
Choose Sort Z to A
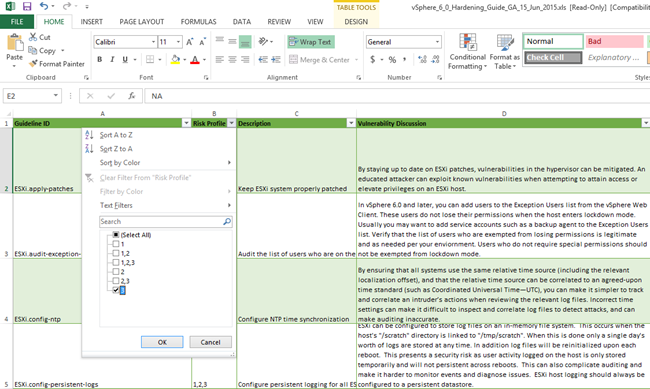116,149
